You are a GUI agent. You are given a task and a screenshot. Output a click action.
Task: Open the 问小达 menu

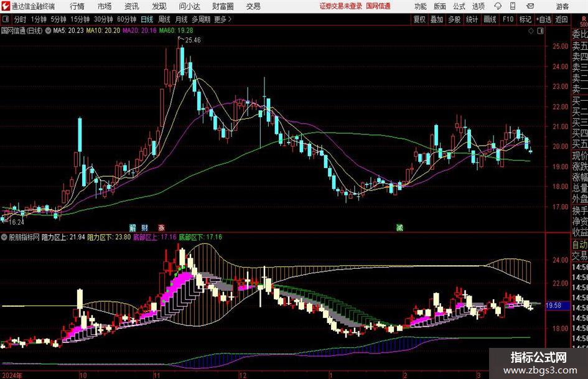189,6
